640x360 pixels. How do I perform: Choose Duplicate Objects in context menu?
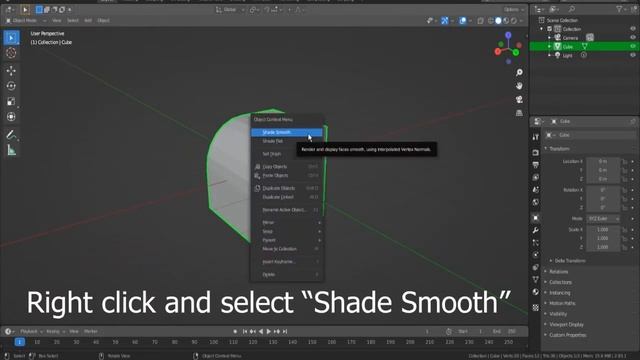pyautogui.click(x=287, y=188)
